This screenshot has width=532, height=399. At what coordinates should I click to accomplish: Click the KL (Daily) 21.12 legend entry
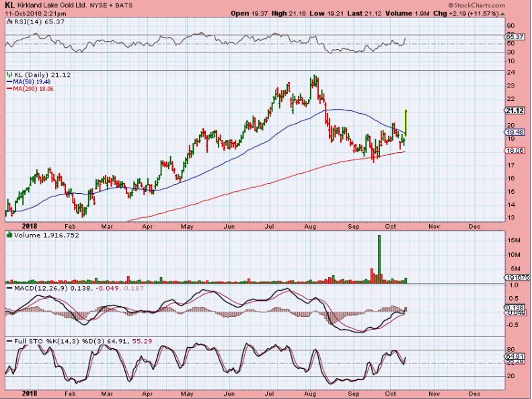point(42,75)
